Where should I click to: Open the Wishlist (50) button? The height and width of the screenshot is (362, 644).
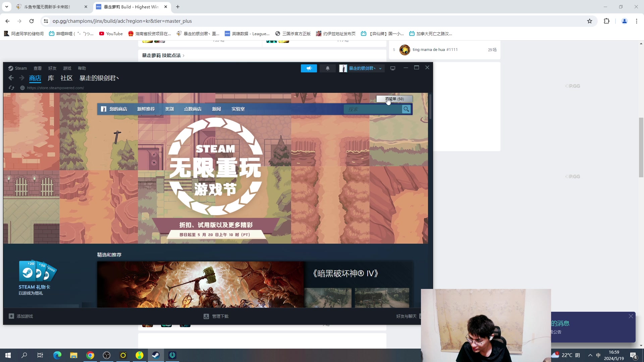[x=394, y=99]
